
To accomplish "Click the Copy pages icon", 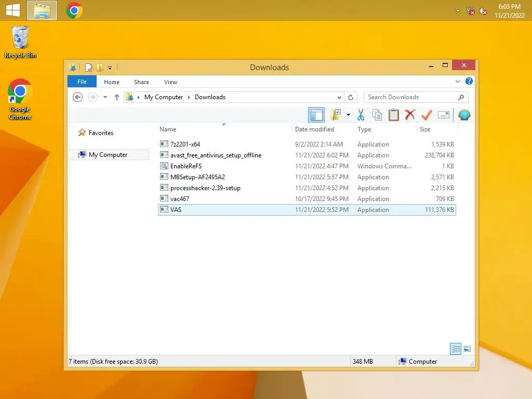I will (x=377, y=115).
